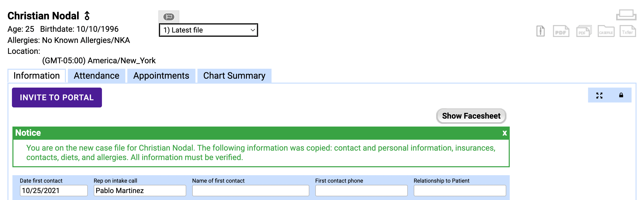Screen dimensions: 644x200
Task: Open the CASEFILE folder icon
Action: tap(606, 32)
